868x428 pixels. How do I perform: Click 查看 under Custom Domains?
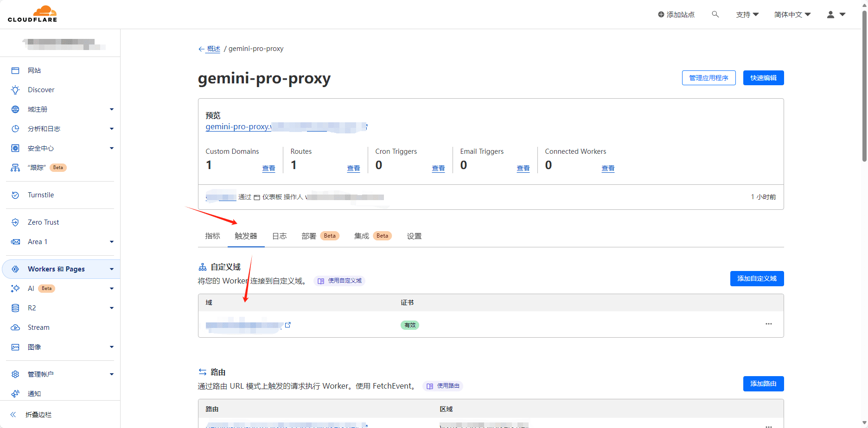(x=269, y=169)
